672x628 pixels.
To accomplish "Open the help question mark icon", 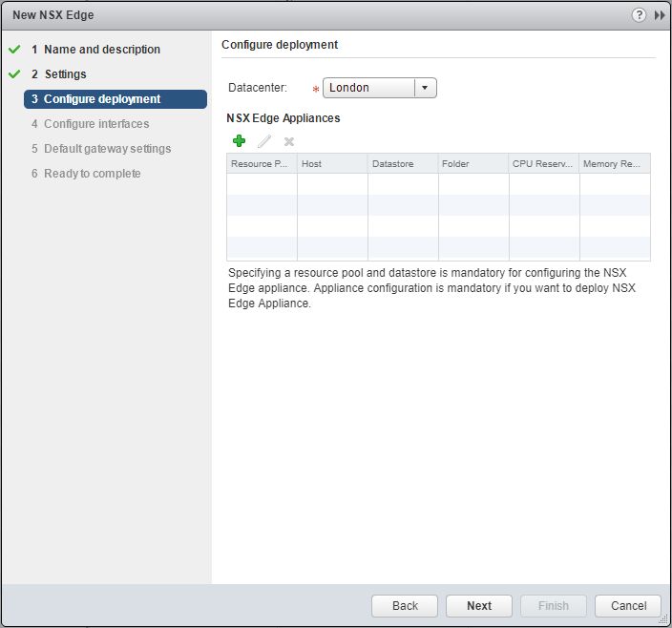I will click(640, 15).
